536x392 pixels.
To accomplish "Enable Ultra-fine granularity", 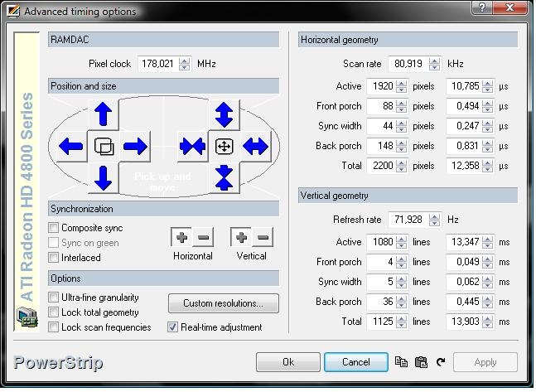I will [53, 298].
